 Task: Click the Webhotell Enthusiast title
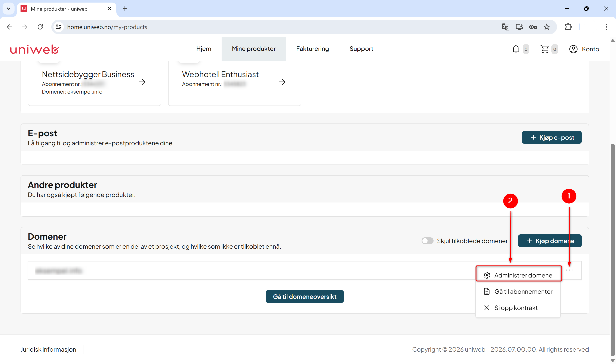pos(220,74)
